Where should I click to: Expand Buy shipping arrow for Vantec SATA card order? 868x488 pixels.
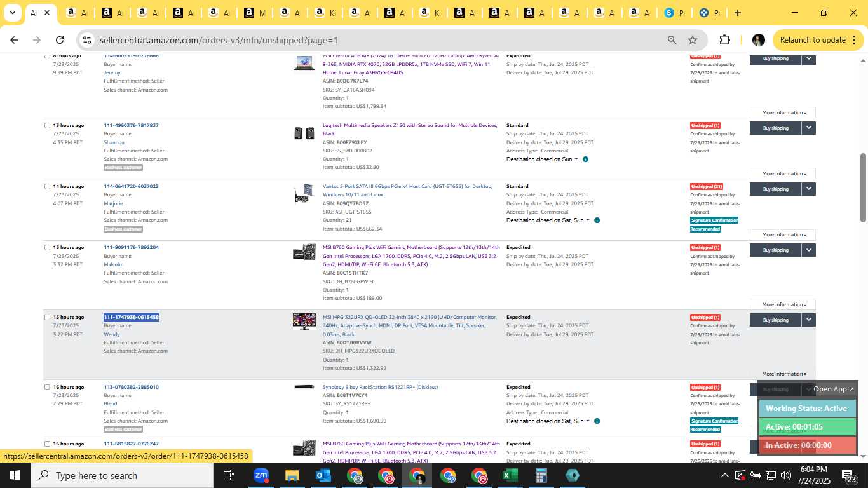click(808, 189)
